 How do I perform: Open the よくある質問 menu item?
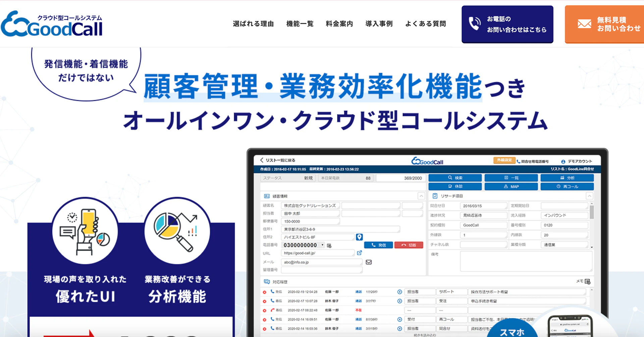pyautogui.click(x=426, y=24)
